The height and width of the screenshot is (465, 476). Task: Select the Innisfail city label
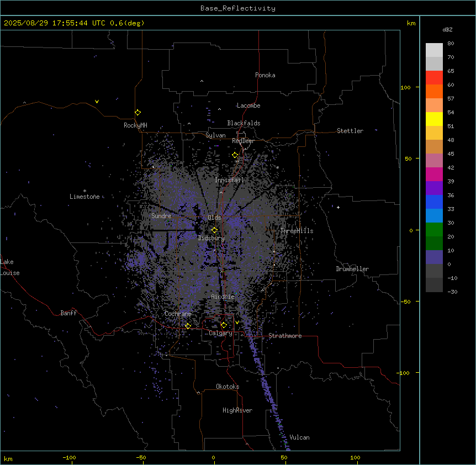[229, 180]
